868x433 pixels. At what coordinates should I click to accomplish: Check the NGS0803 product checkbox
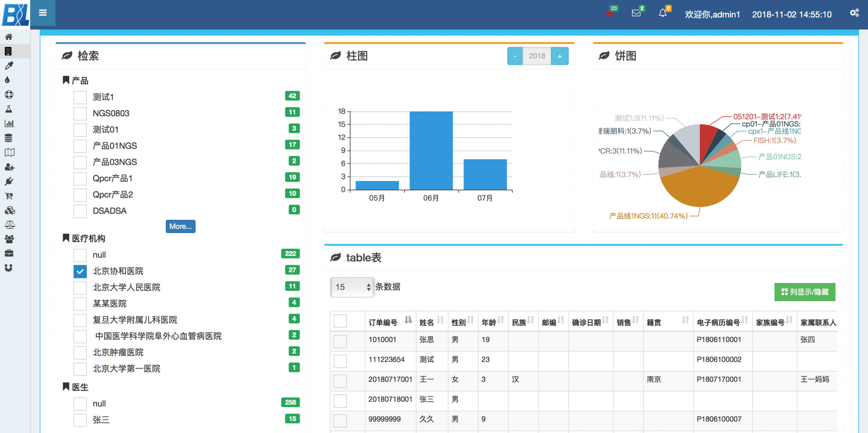pos(80,113)
